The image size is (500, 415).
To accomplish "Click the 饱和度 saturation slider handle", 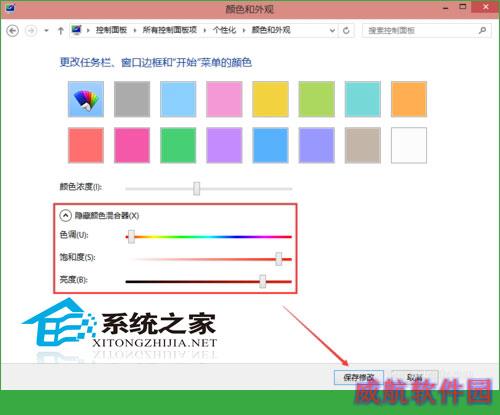I will pyautogui.click(x=279, y=259).
